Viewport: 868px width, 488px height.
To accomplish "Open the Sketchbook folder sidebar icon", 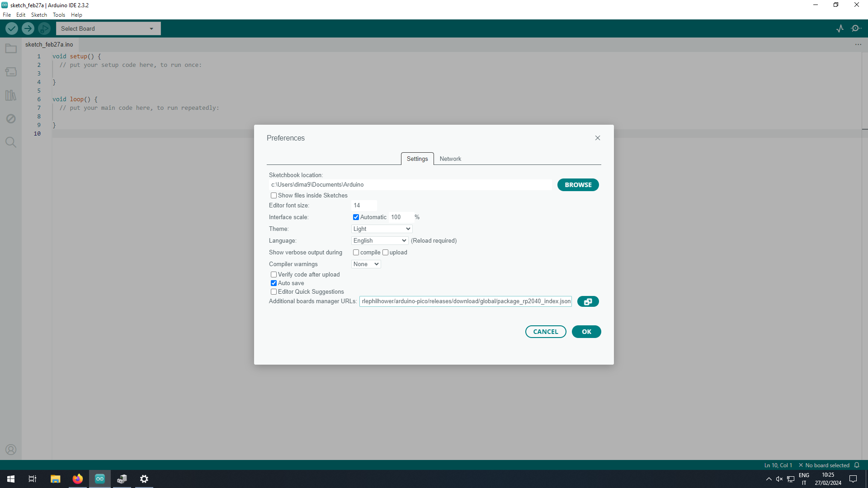I will coord(11,48).
